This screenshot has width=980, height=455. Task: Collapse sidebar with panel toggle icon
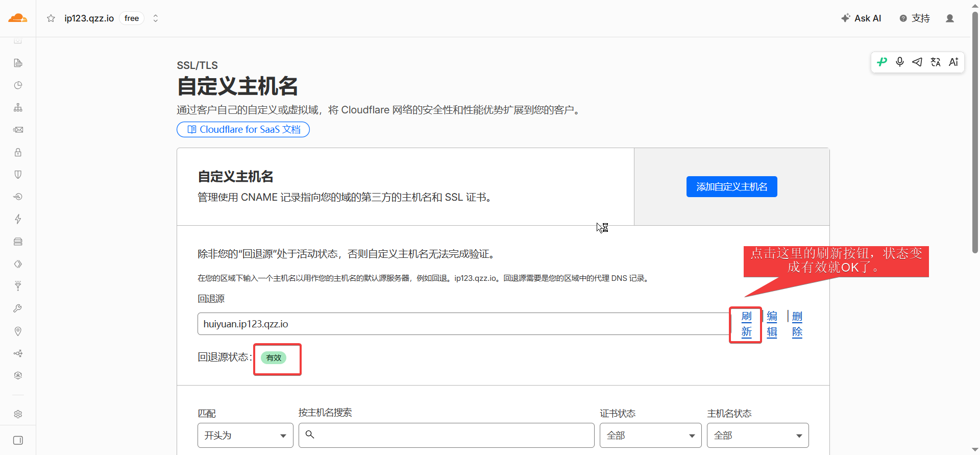pyautogui.click(x=18, y=440)
